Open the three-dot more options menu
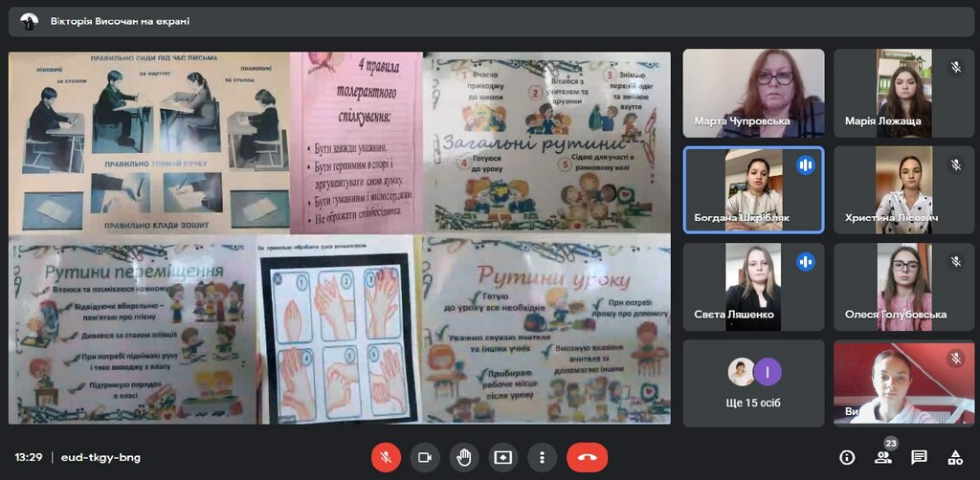Viewport: 980px width, 480px height. click(542, 457)
